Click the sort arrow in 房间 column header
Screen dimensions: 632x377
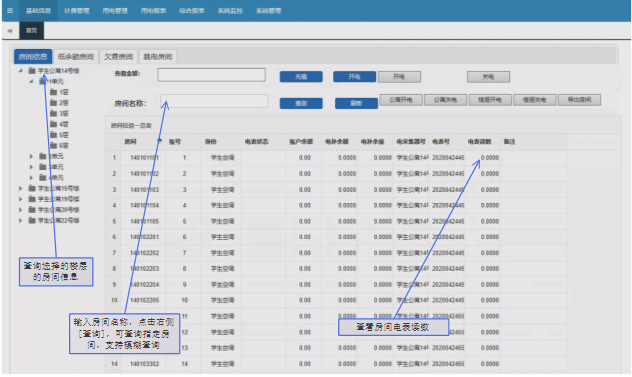[x=159, y=141]
